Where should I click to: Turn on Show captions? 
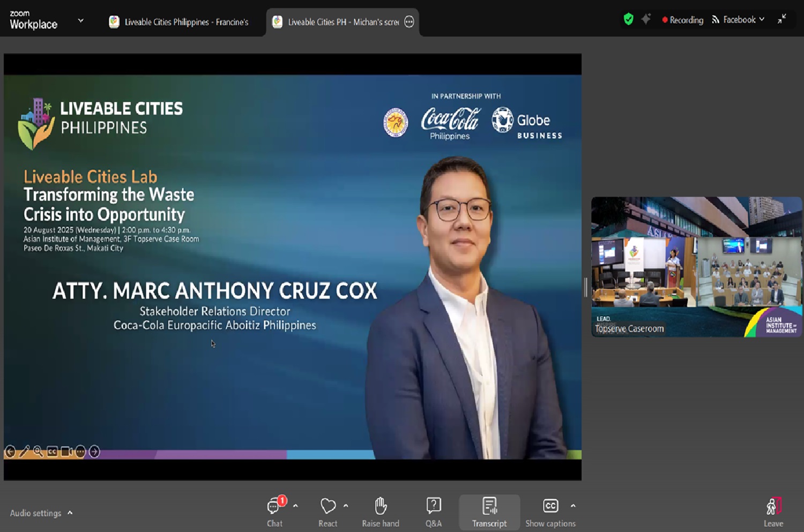click(550, 512)
